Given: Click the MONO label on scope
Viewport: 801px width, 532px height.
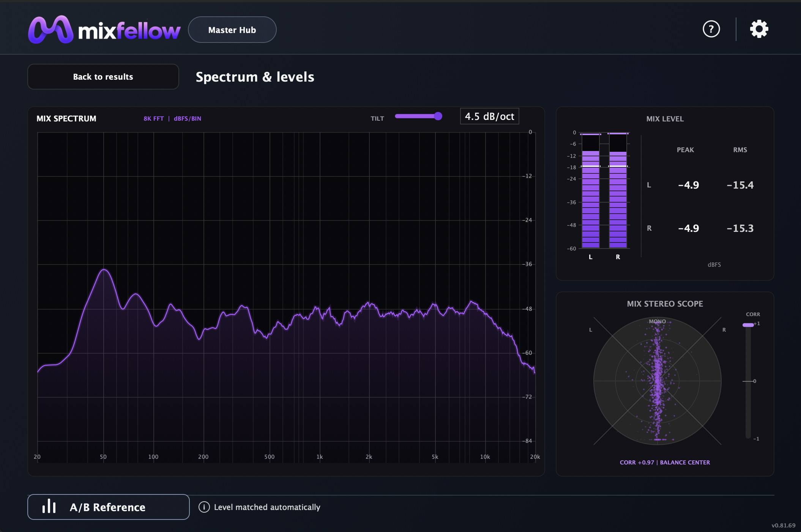Looking at the screenshot, I should [x=657, y=321].
